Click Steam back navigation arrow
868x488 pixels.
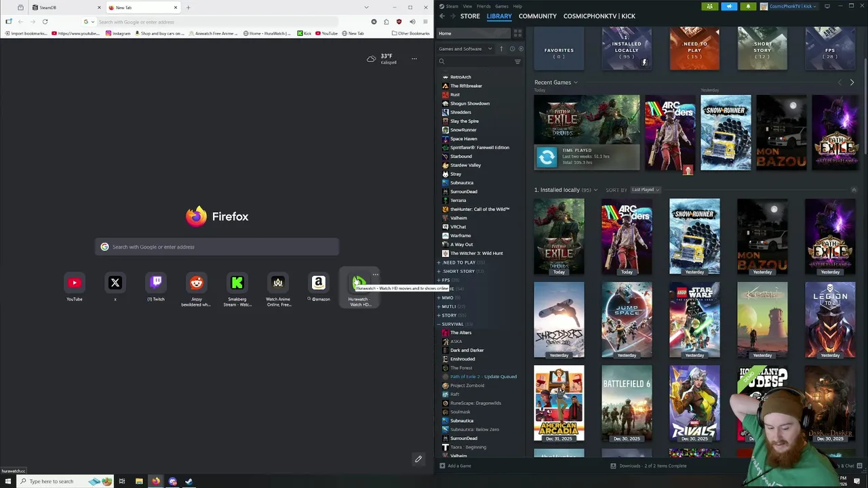tap(442, 16)
